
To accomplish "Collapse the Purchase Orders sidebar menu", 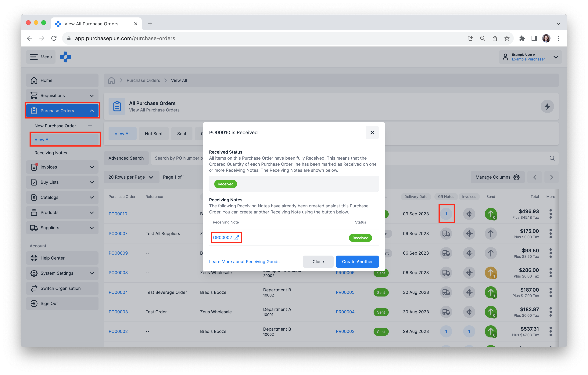I will 62,111.
